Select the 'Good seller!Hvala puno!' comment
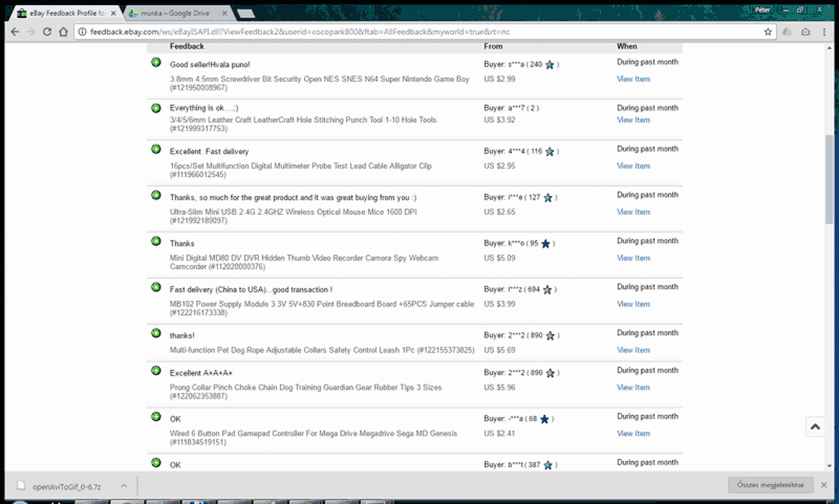839x504 pixels. (x=210, y=64)
